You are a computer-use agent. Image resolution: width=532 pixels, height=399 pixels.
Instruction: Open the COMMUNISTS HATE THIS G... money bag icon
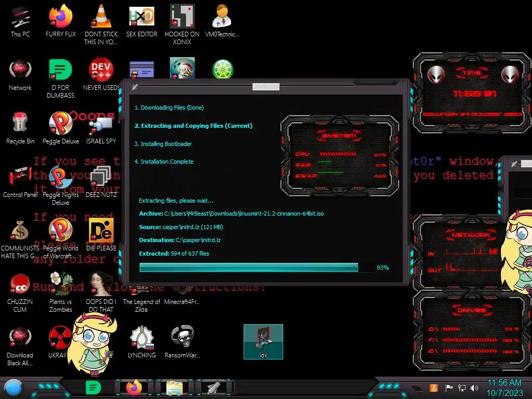click(x=20, y=240)
